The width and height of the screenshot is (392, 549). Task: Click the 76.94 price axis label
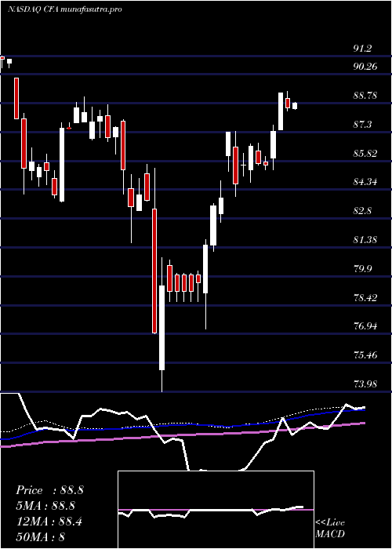(365, 326)
